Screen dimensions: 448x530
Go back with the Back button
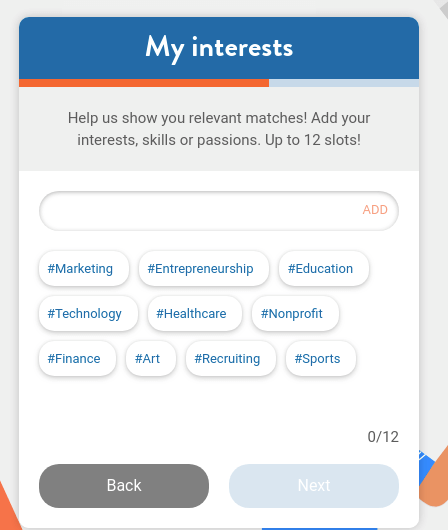(x=124, y=486)
